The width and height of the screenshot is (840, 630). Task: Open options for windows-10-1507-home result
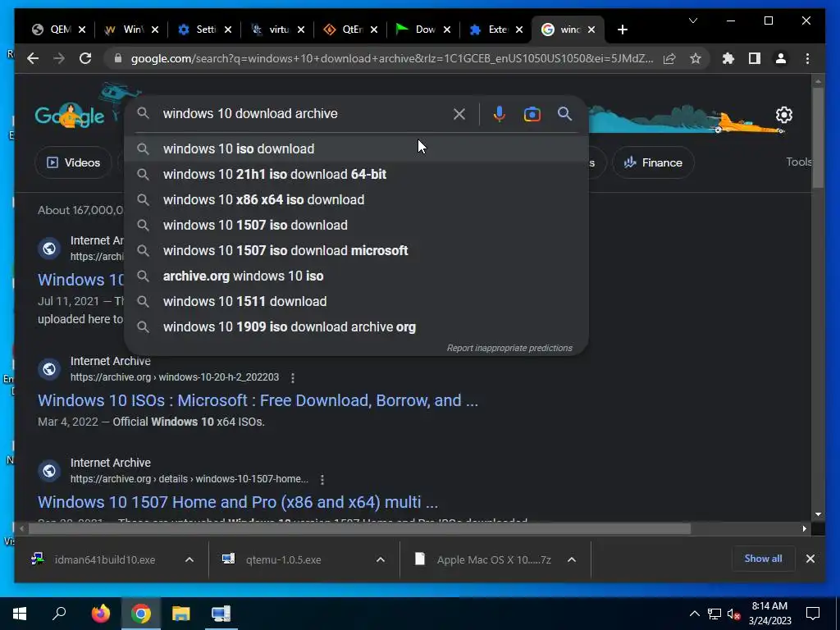pos(322,479)
